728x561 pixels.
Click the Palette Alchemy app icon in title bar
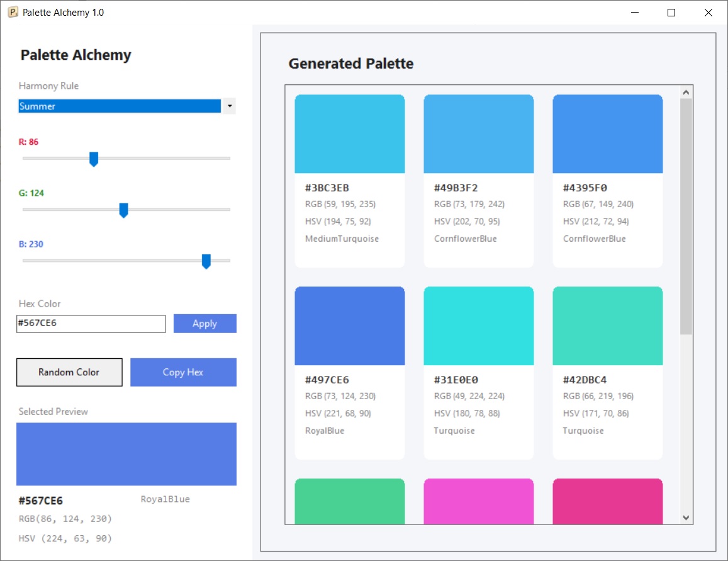click(13, 12)
